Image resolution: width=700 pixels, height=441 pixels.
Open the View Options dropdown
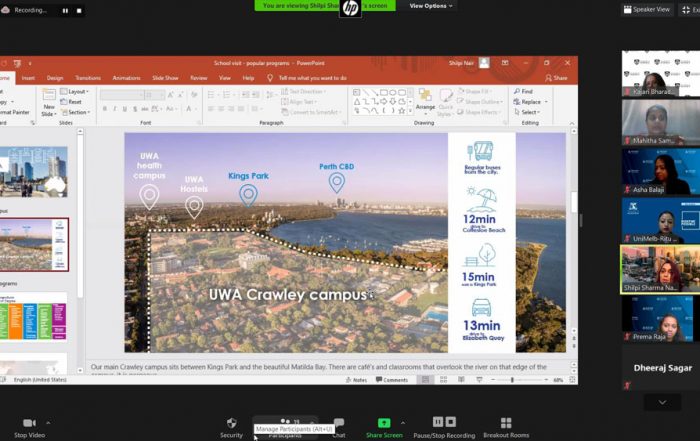click(431, 6)
